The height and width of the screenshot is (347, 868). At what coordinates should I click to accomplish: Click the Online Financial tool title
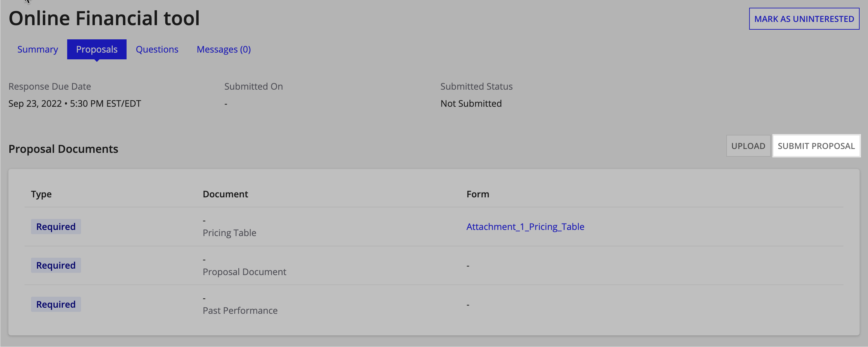104,18
